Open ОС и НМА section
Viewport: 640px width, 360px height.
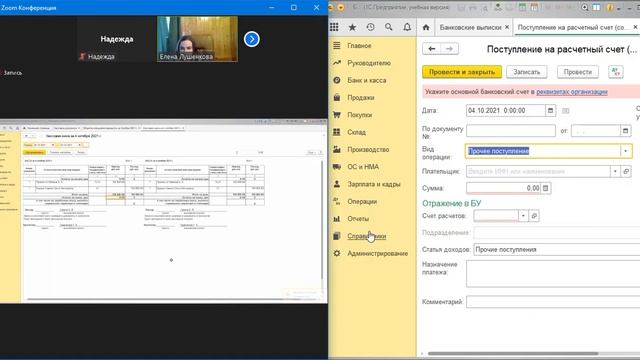click(x=363, y=167)
